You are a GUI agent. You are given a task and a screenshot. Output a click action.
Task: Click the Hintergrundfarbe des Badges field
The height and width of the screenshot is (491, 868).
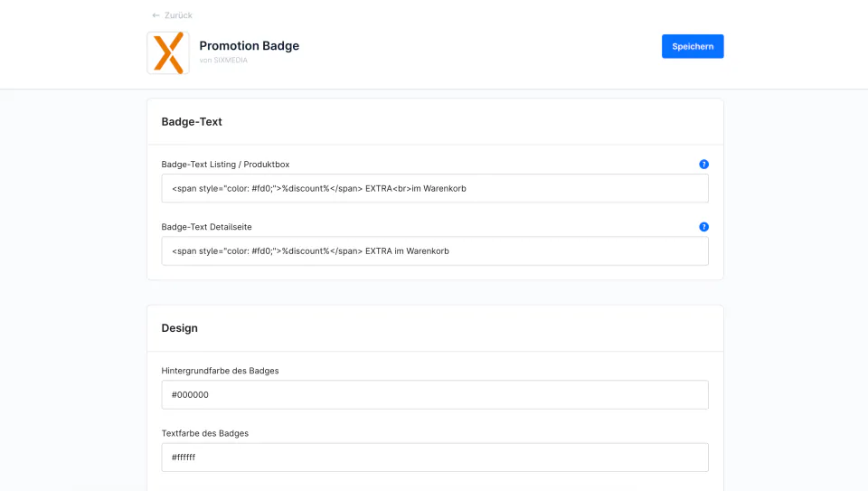click(x=435, y=394)
